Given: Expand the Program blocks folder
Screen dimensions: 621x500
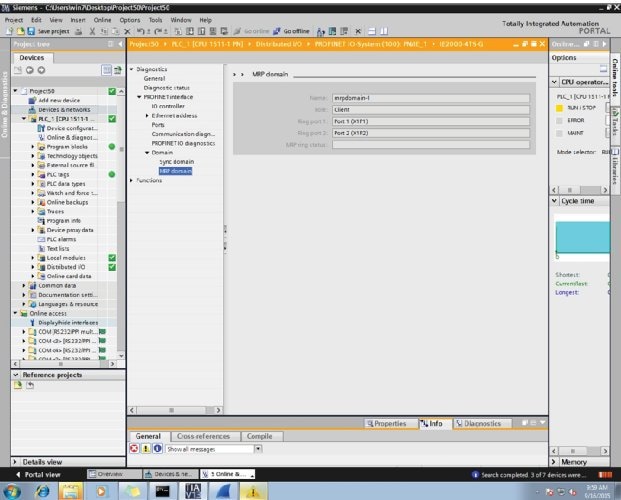Looking at the screenshot, I should (x=33, y=147).
